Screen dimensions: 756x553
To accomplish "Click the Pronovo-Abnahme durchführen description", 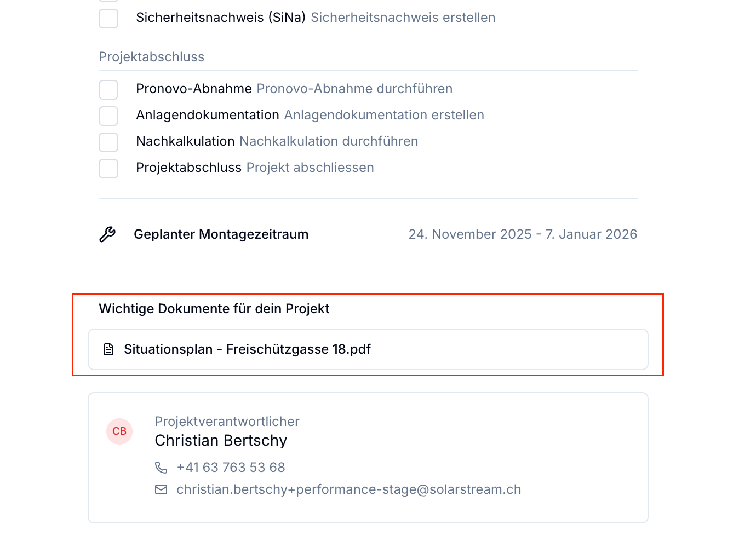I will click(x=354, y=89).
